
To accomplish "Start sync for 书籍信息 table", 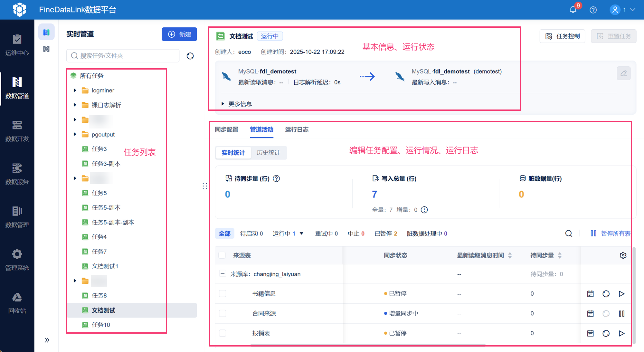I will click(622, 294).
